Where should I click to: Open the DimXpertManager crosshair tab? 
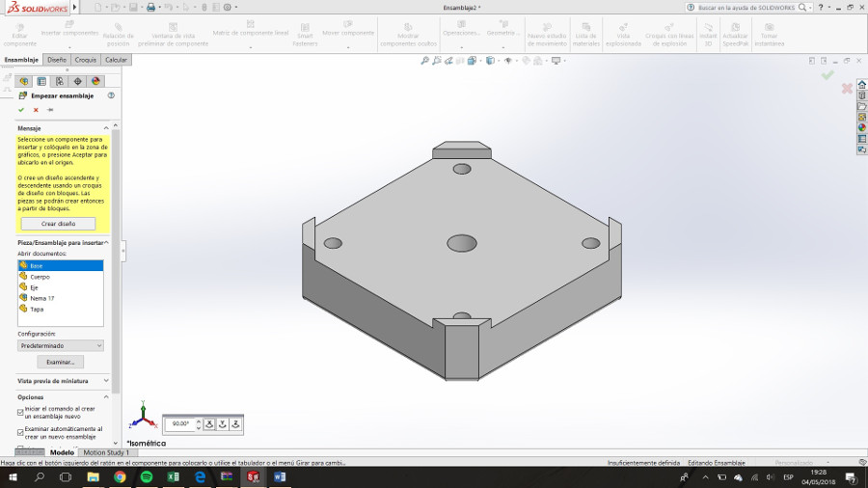click(77, 81)
